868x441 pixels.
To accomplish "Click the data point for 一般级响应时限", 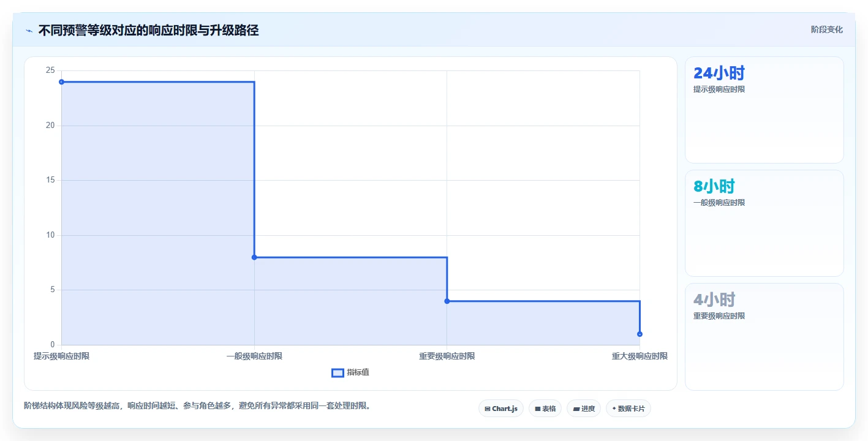I will point(254,257).
